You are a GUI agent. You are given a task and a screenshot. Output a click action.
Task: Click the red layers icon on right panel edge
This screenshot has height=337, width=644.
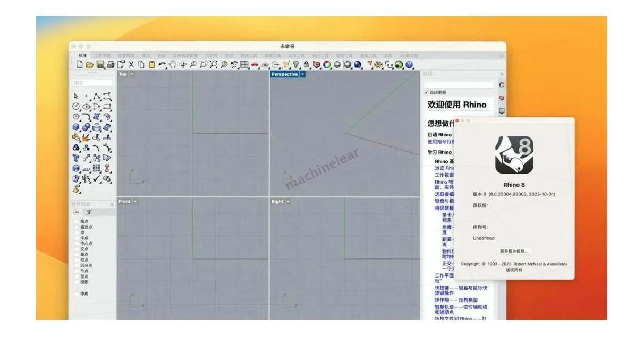coord(502,98)
